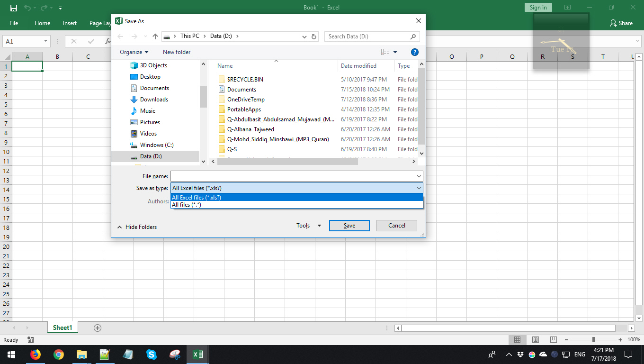Image resolution: width=644 pixels, height=364 pixels.
Task: Expand the Tools dropdown
Action: point(308,226)
